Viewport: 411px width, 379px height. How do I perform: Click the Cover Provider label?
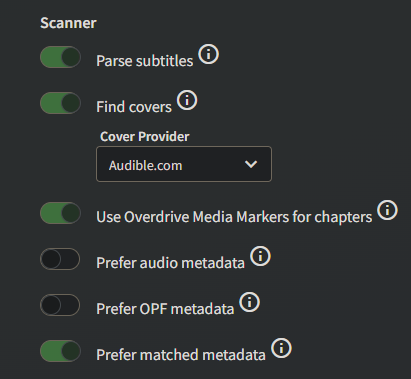coord(145,136)
